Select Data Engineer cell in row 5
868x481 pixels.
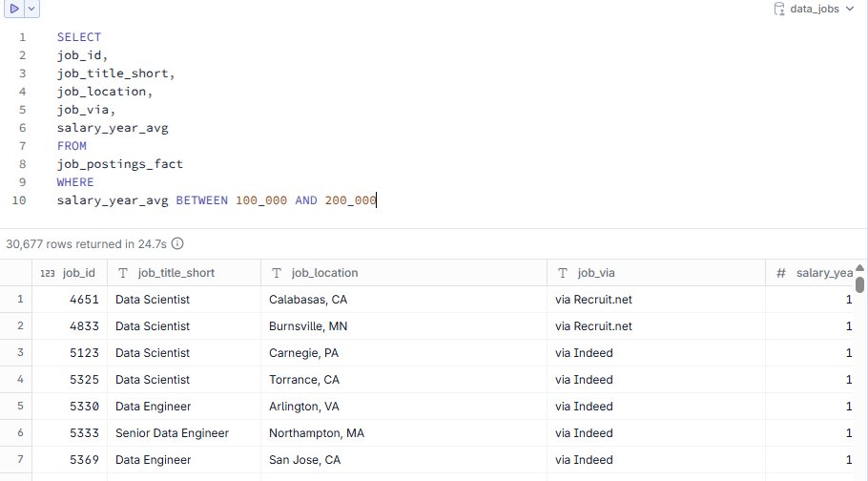click(184, 407)
